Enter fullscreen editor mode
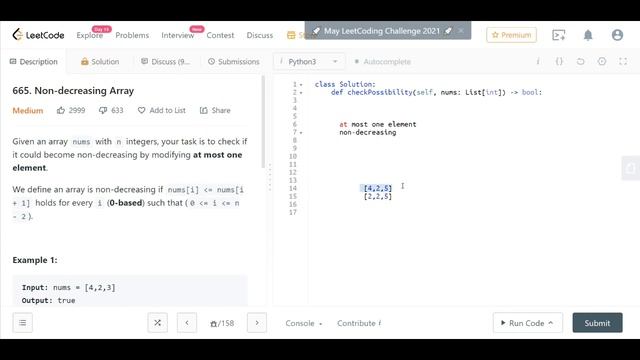Image resolution: width=640 pixels, height=360 pixels. 623,62
